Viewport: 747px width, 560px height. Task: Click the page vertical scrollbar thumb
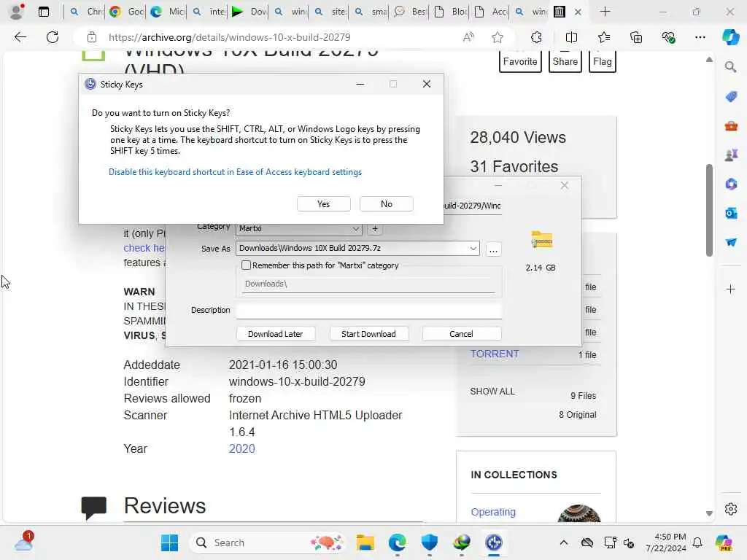(709, 210)
